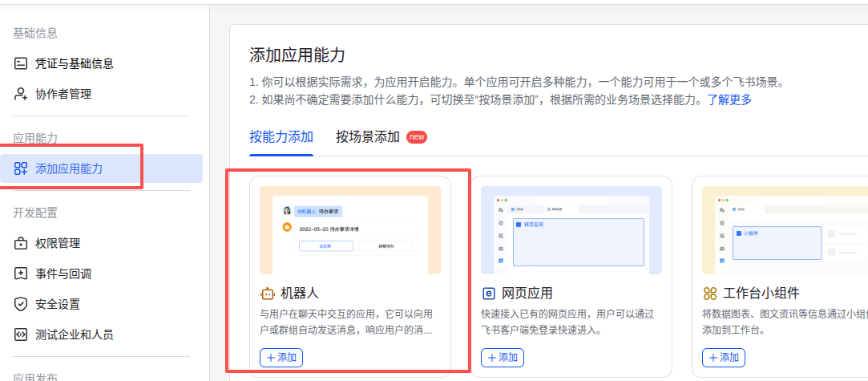Click the 网页应用 card title
868x381 pixels.
click(527, 294)
